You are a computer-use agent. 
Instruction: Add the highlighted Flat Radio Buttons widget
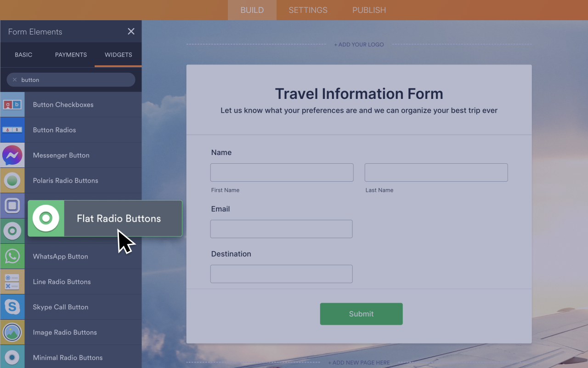pos(105,218)
